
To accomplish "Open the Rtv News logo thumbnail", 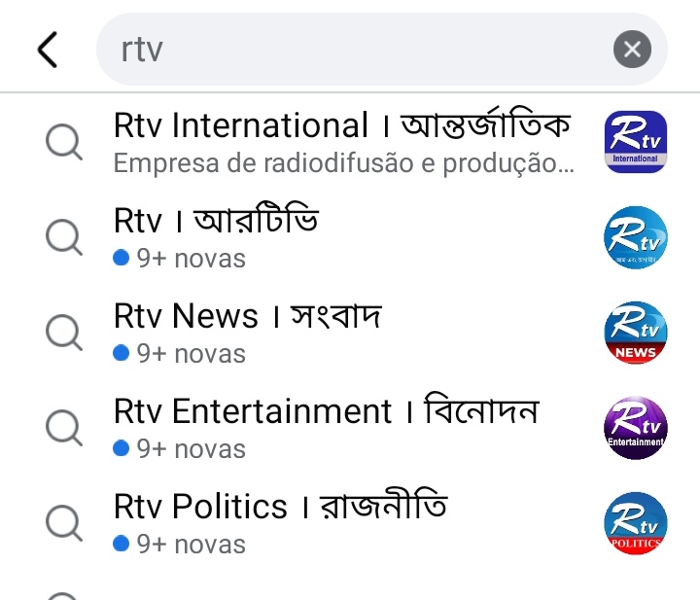I will click(x=635, y=333).
